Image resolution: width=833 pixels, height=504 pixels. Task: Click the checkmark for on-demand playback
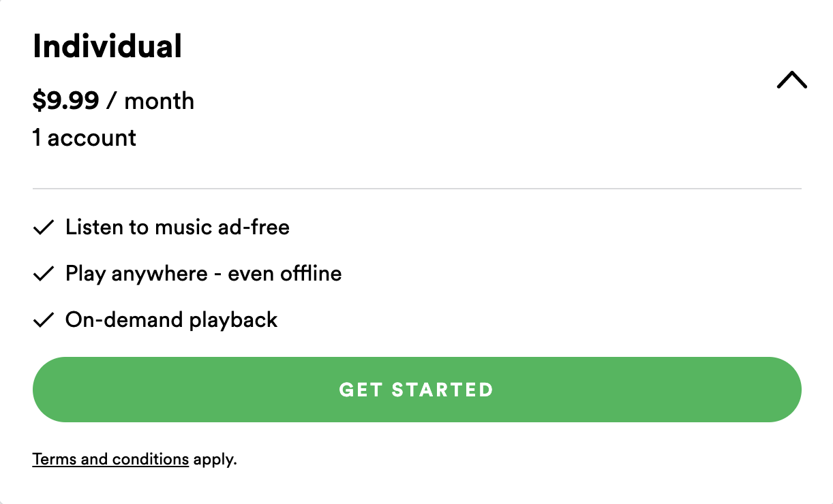43,320
